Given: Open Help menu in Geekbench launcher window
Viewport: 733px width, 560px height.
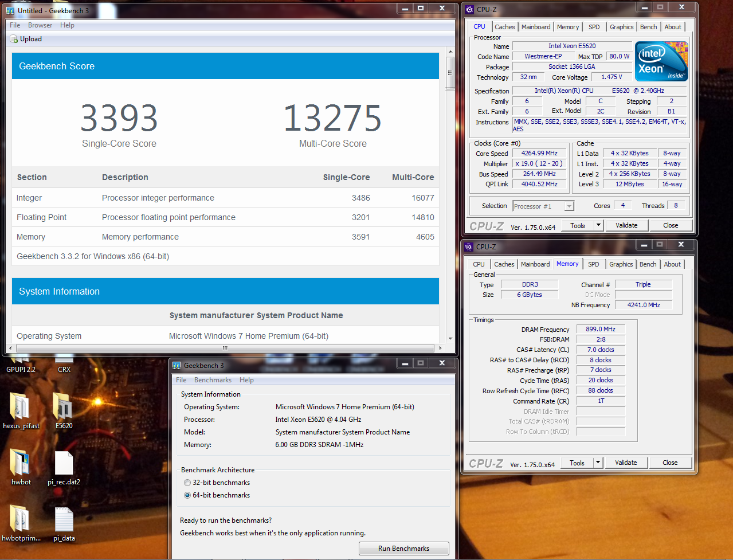Looking at the screenshot, I should (246, 380).
